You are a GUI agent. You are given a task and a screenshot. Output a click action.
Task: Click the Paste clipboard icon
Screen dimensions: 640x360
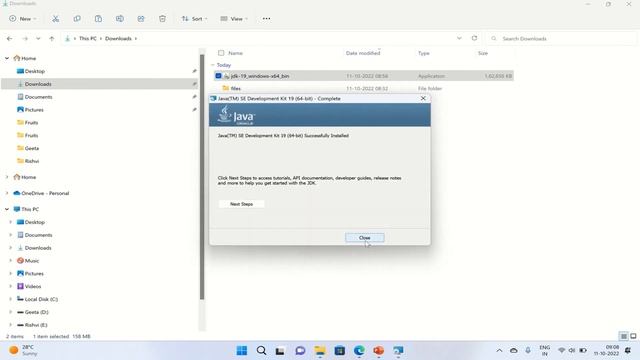pos(98,19)
